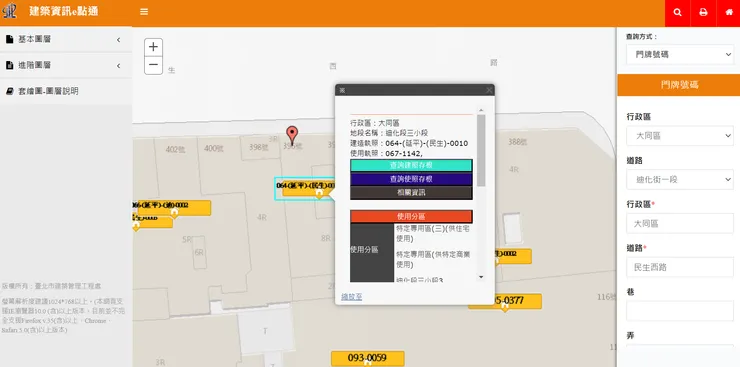Click the popup scrollbar thumb
740x367 pixels.
[481, 150]
